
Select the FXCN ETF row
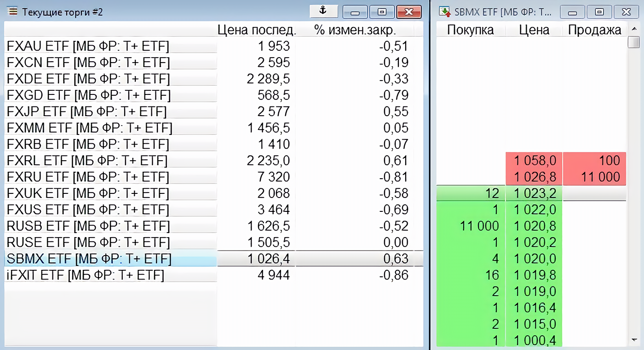pyautogui.click(x=214, y=62)
